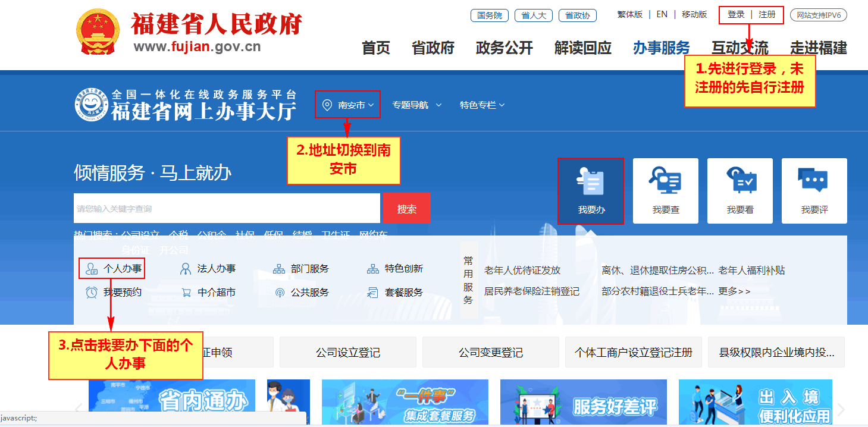Click the 更多>> link in 常用服务
Screen dimensions: 868x427
pyautogui.click(x=734, y=291)
